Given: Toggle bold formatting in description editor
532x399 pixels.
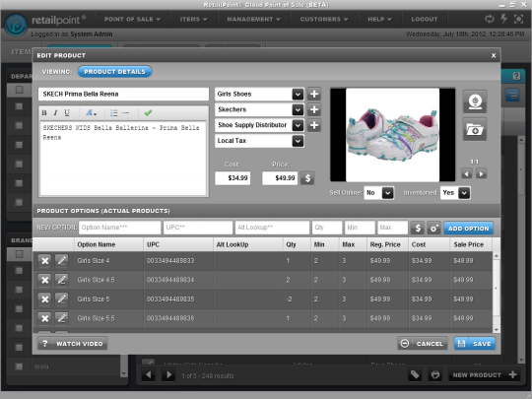Looking at the screenshot, I should 44,113.
